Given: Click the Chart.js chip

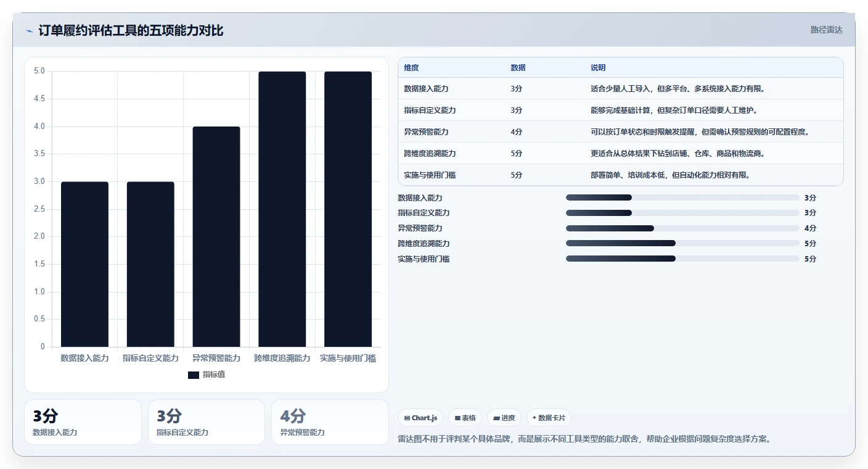Looking at the screenshot, I should coord(420,418).
